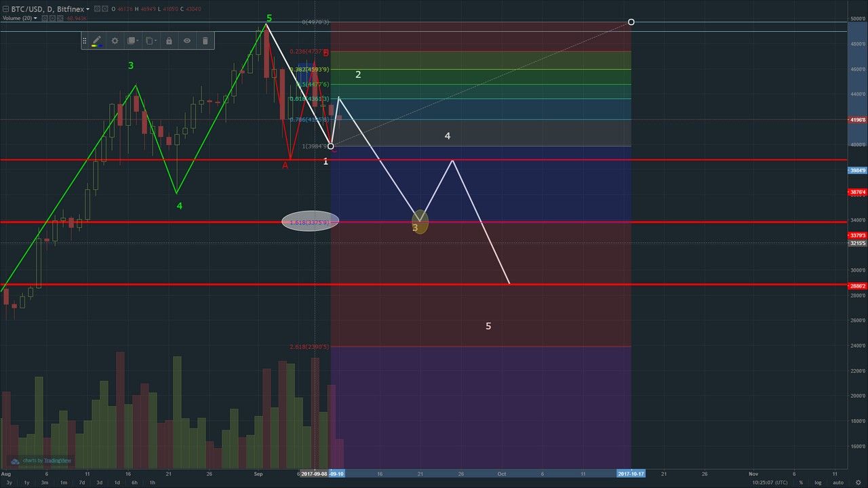
Task: Select the white wave label 5
Action: tap(488, 326)
